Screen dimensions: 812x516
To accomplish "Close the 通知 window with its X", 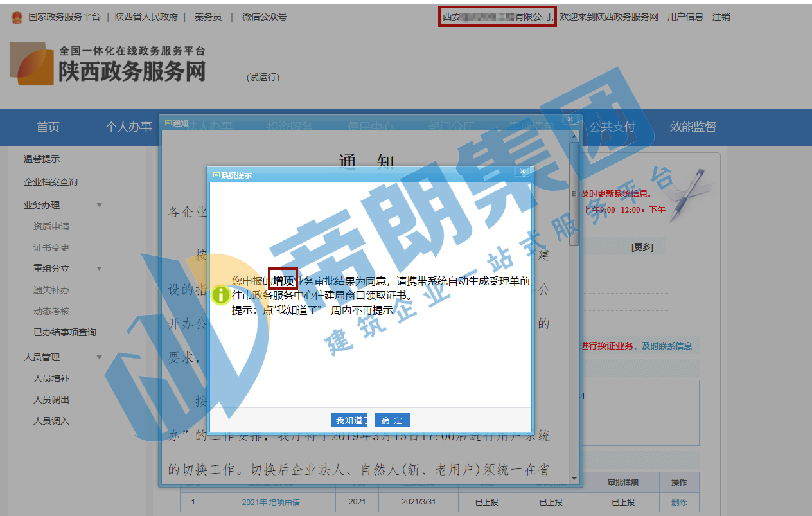I will click(x=569, y=120).
